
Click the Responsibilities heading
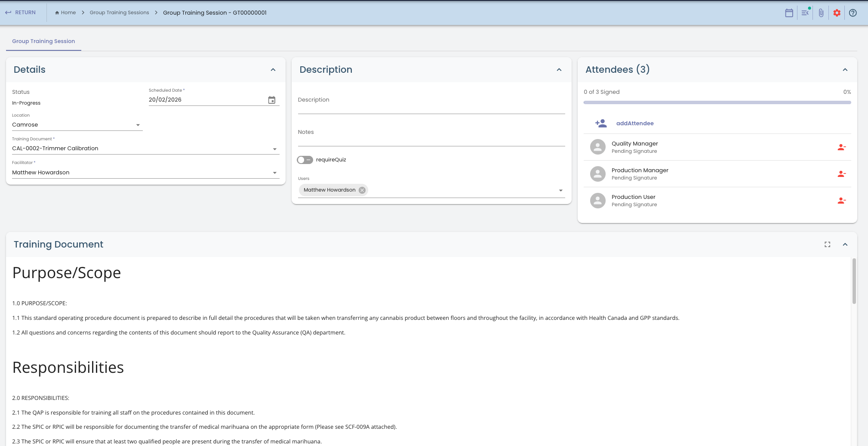point(68,368)
